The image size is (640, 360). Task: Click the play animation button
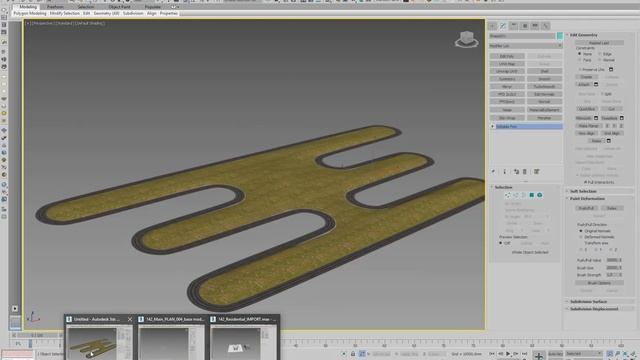coord(508,353)
